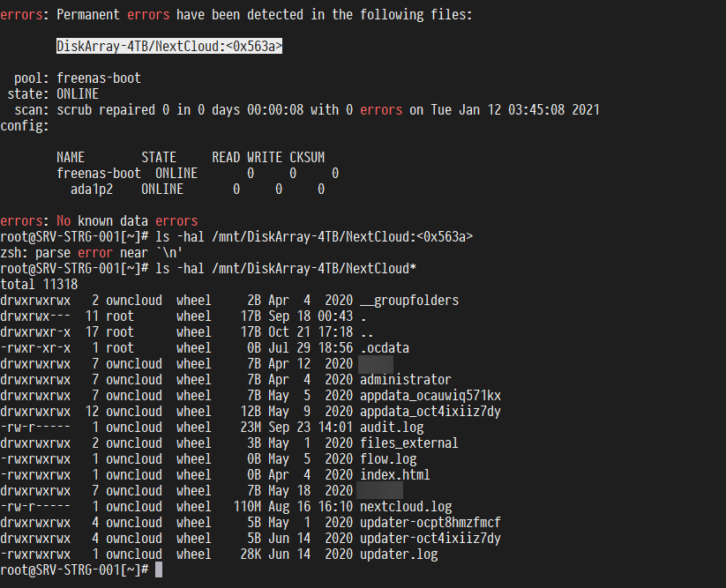Click the 'No known data errors' line
The height and width of the screenshot is (588, 726).
pyautogui.click(x=99, y=220)
